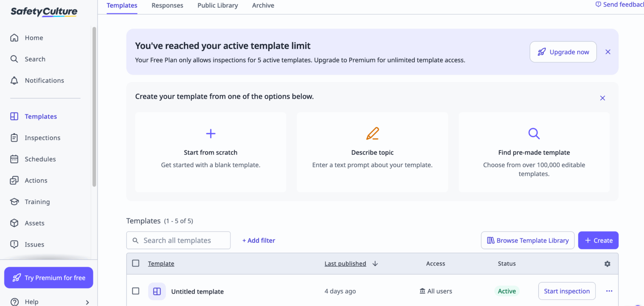The image size is (644, 306).
Task: Click the Describe topic pencil icon
Action: pos(373,133)
